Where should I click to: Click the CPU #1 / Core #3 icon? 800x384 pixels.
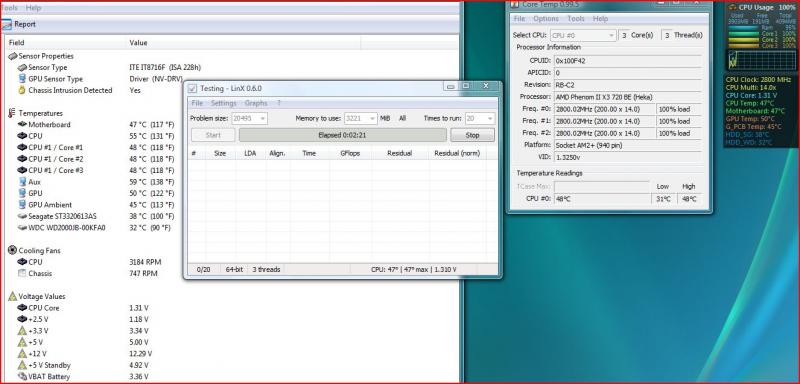coord(22,170)
